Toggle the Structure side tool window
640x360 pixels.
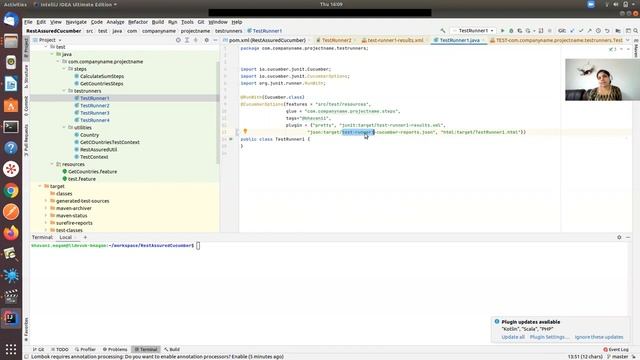26,76
